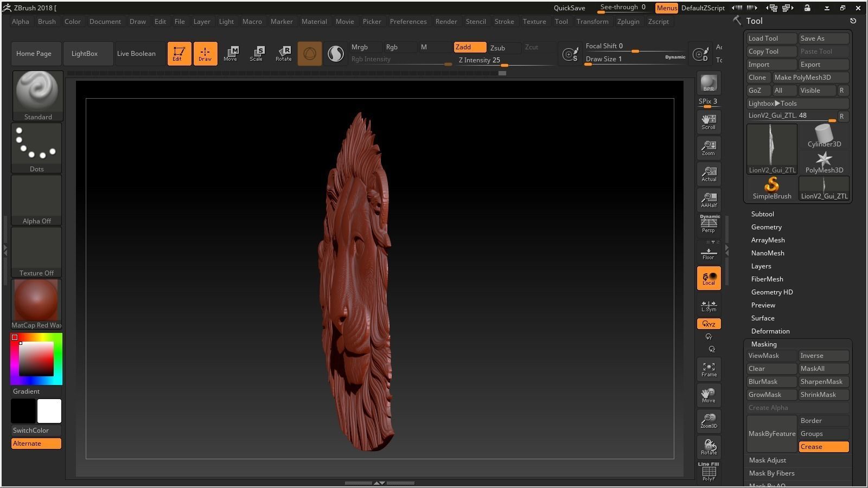
Task: Enable Mrgb paint mode
Action: (x=366, y=47)
